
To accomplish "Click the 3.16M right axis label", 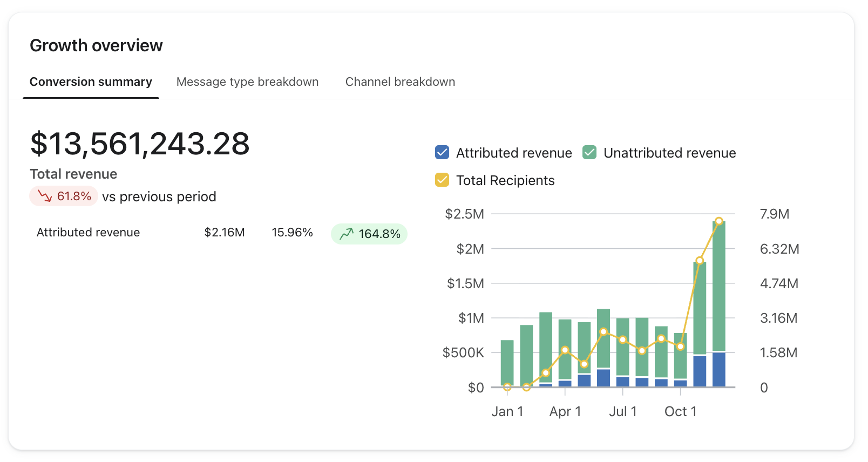I will click(779, 318).
